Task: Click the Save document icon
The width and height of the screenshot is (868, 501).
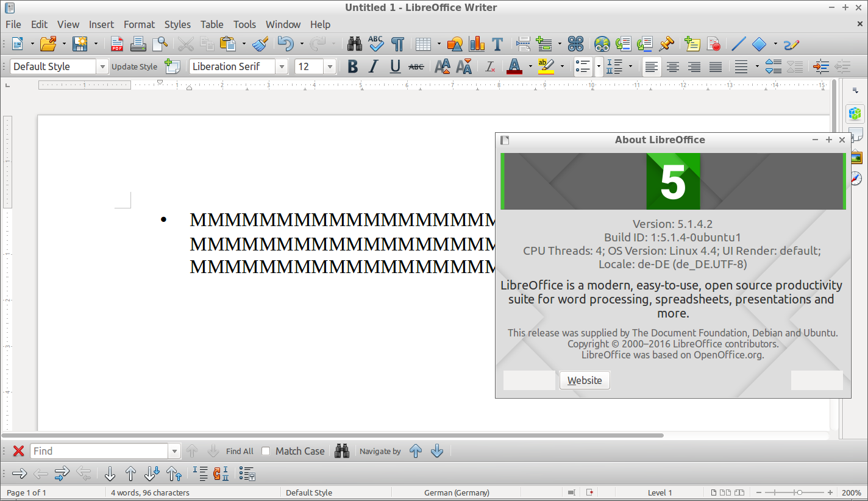Action: pos(80,44)
